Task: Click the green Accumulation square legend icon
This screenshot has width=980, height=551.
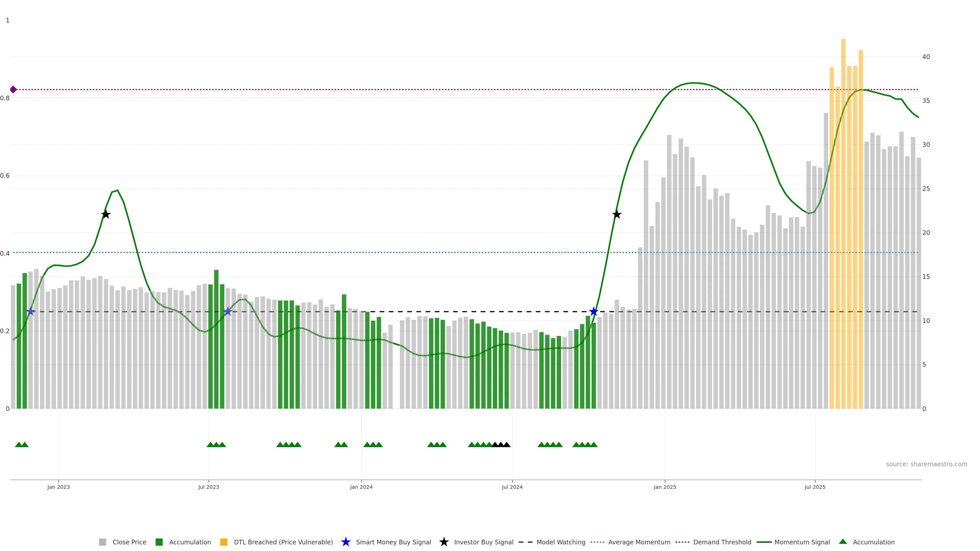Action: [x=159, y=542]
